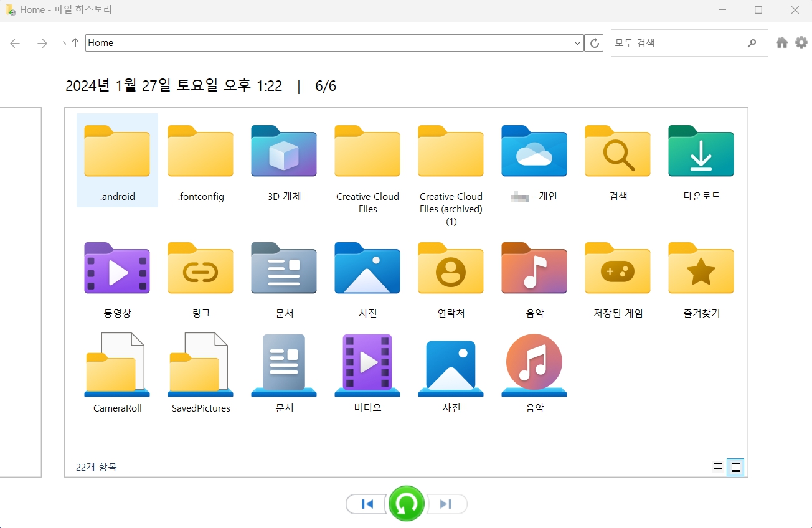Navigate up one folder level
The width and height of the screenshot is (812, 528).
74,42
